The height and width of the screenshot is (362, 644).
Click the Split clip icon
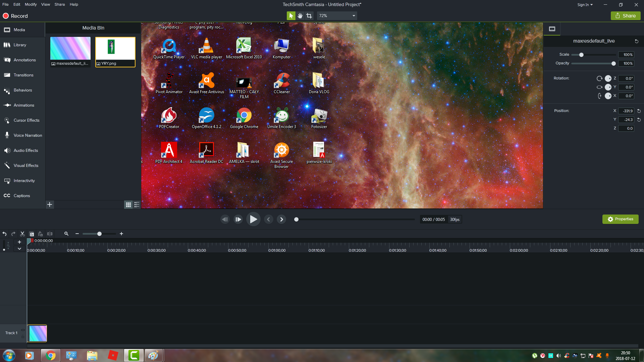tap(50, 234)
